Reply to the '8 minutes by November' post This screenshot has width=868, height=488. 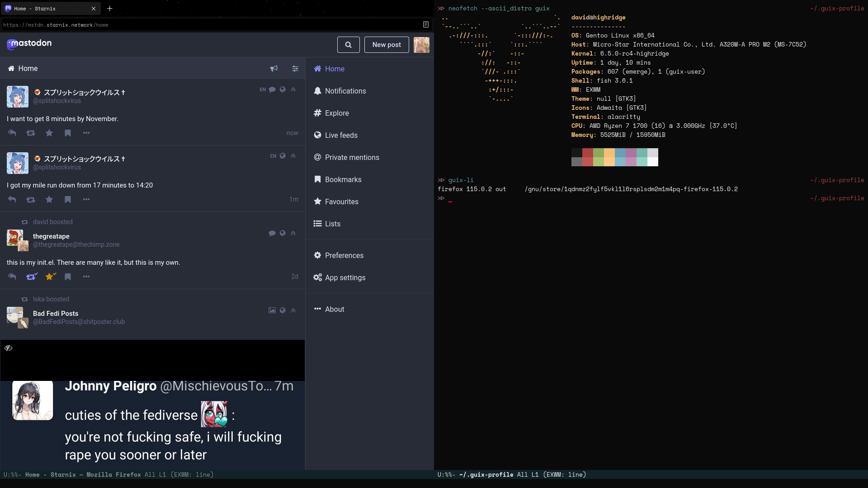click(x=12, y=133)
